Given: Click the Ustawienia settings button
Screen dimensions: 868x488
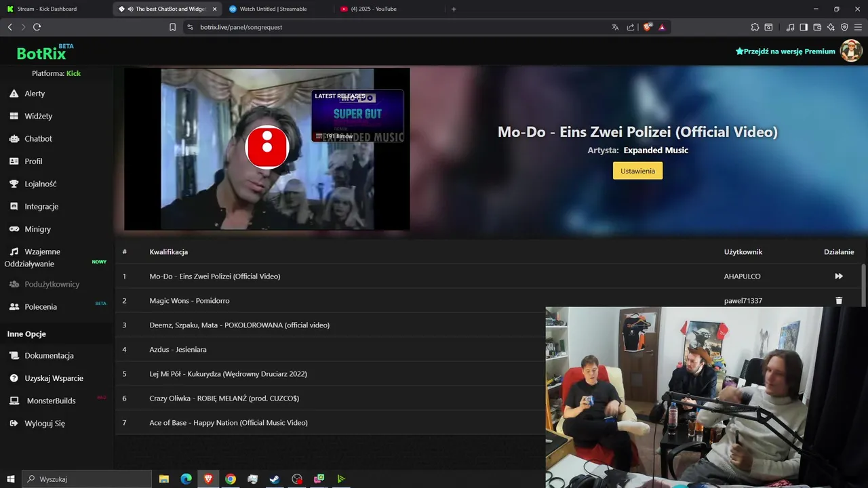Looking at the screenshot, I should tap(637, 171).
